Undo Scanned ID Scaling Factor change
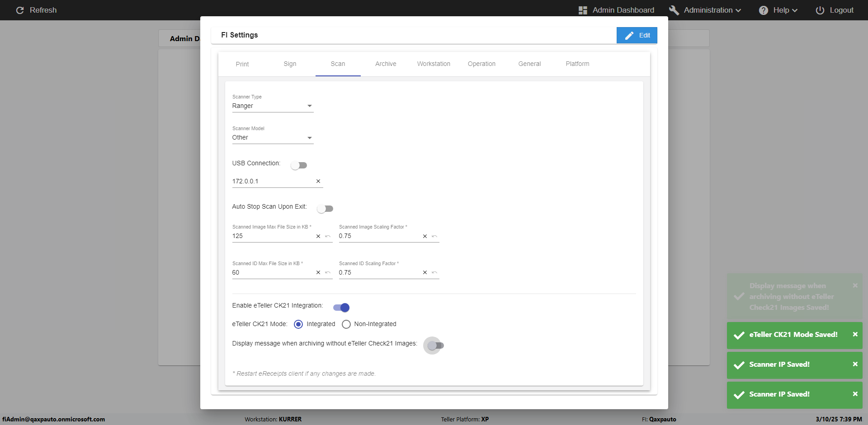868x425 pixels. (x=434, y=272)
